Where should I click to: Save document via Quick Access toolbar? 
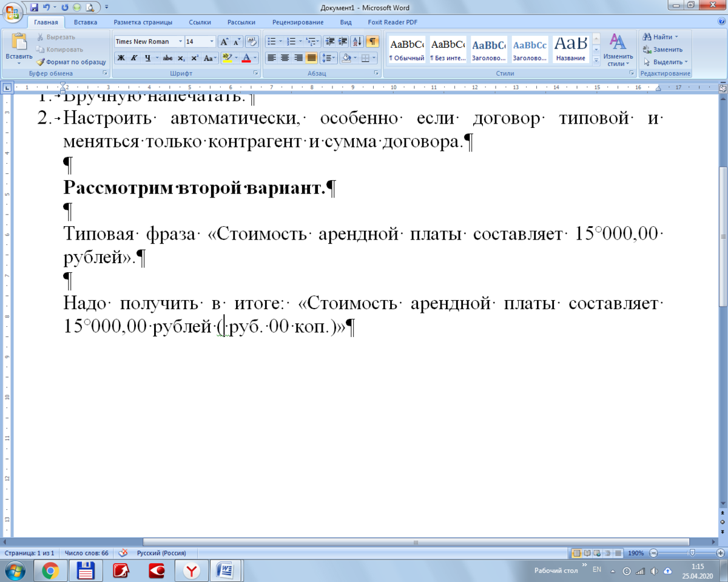34,8
